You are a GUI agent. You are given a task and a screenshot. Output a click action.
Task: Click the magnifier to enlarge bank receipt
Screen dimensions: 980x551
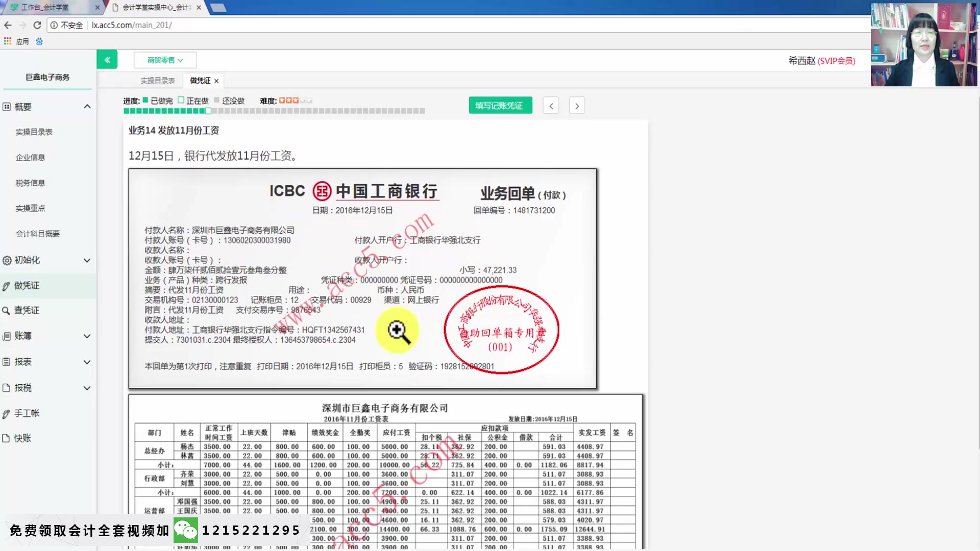click(398, 331)
